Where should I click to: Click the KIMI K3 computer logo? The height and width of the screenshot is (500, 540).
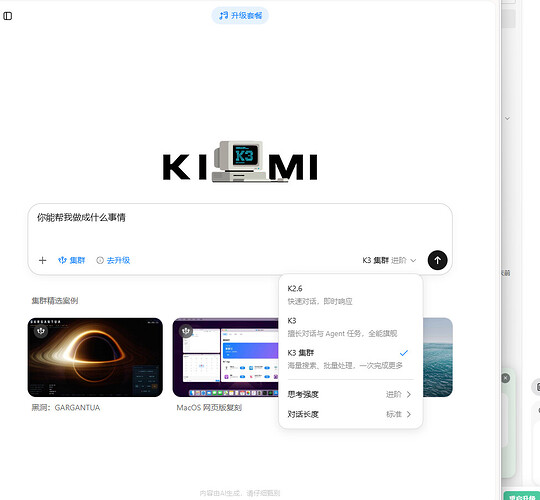tap(240, 162)
